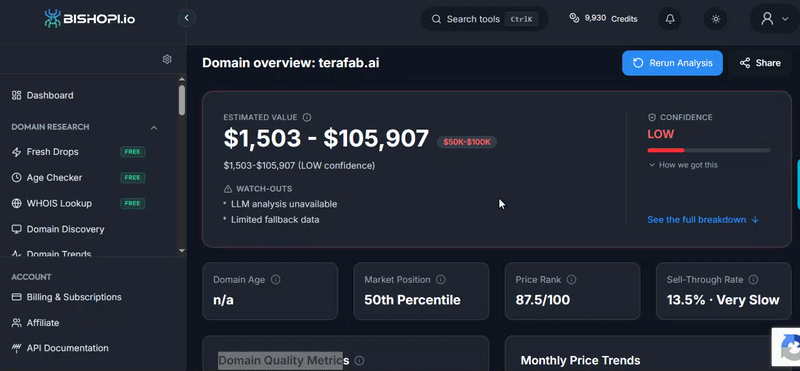Click the Domain Discovery monitor icon
The image size is (800, 371).
[x=16, y=229]
